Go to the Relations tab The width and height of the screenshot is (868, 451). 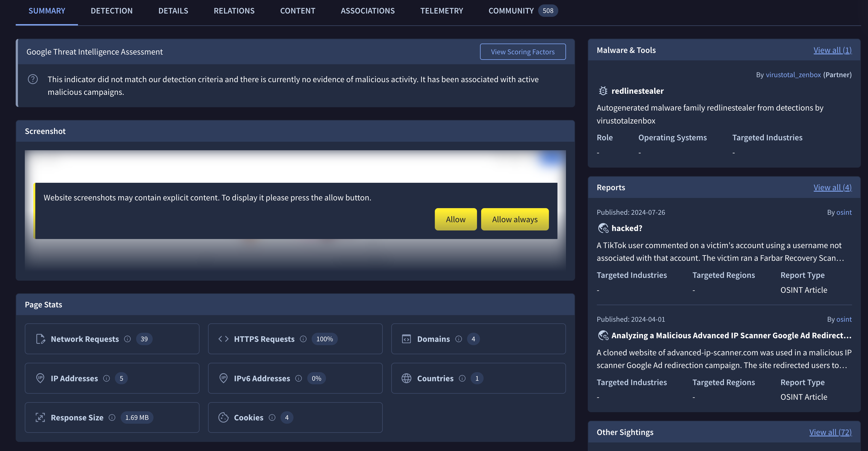point(234,11)
